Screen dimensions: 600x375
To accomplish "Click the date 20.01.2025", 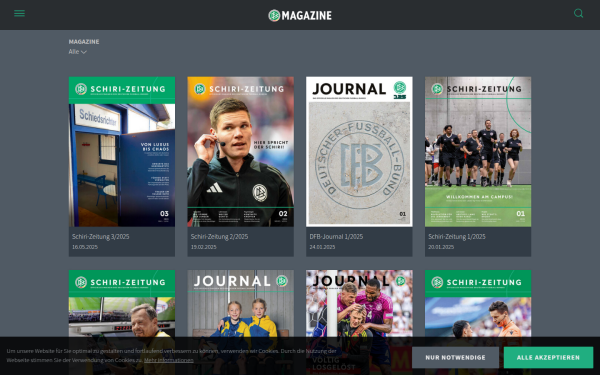I will [x=441, y=247].
